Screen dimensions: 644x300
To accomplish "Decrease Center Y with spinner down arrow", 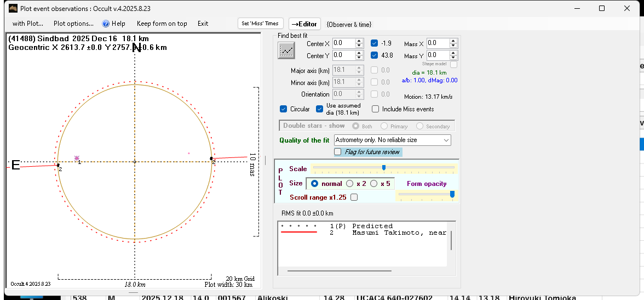I will point(359,58).
